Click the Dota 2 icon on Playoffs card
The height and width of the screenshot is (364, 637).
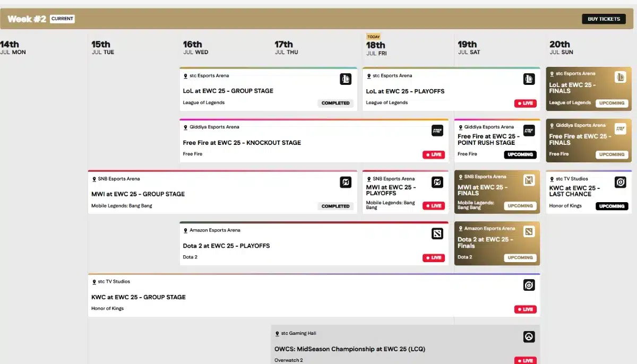pyautogui.click(x=437, y=233)
